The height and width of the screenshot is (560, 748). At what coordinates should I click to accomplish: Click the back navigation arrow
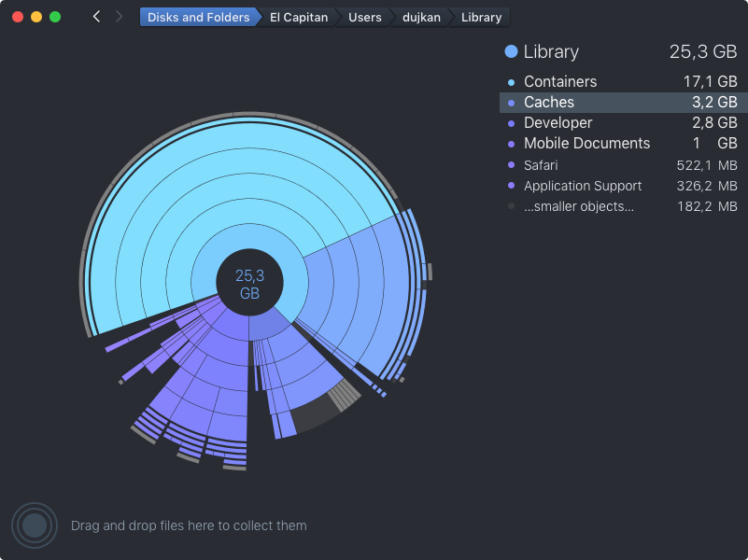[96, 17]
